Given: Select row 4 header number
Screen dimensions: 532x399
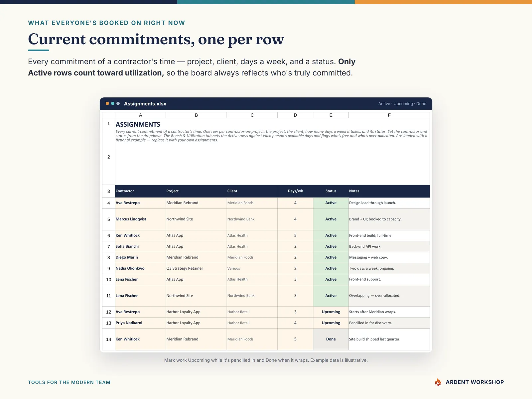Looking at the screenshot, I should pos(108,203).
